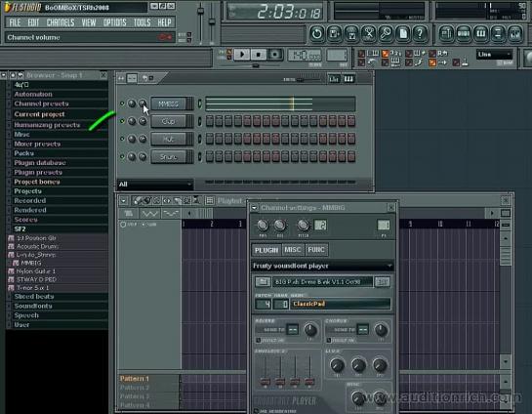Open the OPTIONS menu
Image resolution: width=532 pixels, height=414 pixels.
(x=114, y=22)
